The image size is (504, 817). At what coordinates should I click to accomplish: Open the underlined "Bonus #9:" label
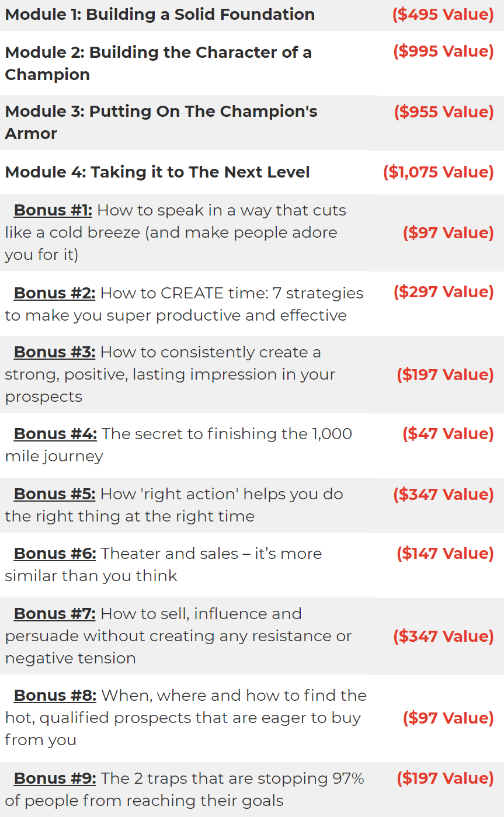coord(54,778)
